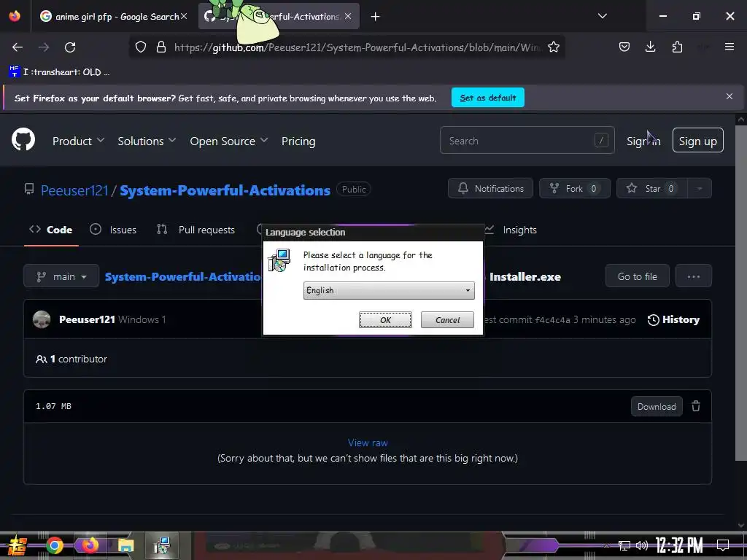Screen dimensions: 747x560
Task: Switch to the Issues tab
Action: coord(113,230)
